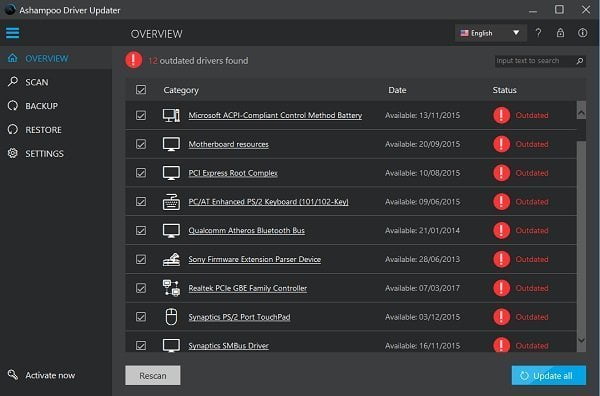This screenshot has height=396, width=600.
Task: Click Outdated status icon for Motherboard resources
Action: click(501, 144)
